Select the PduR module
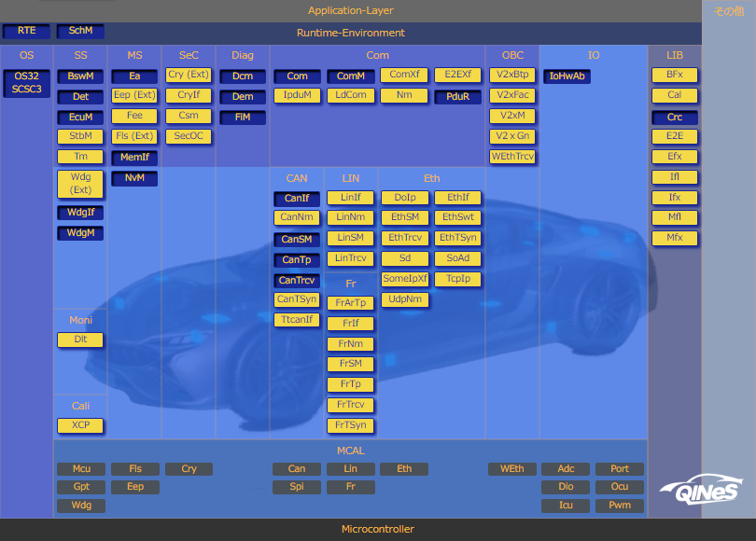The width and height of the screenshot is (756, 541). coord(457,96)
